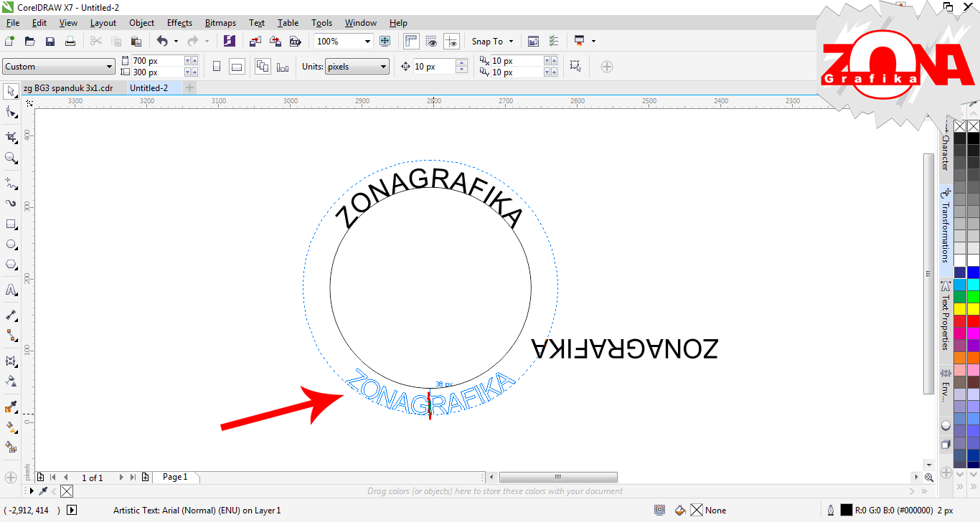Pick the yellow color swatch in palette
This screenshot has height=522, width=980.
click(x=974, y=308)
